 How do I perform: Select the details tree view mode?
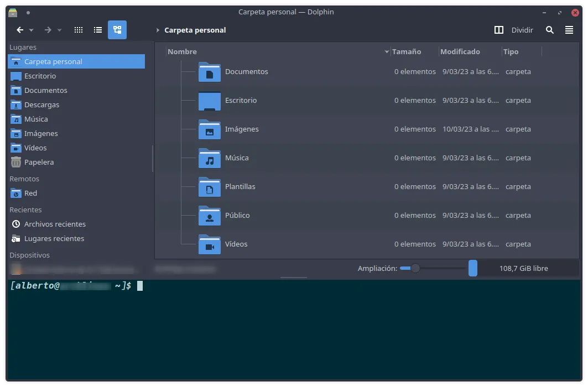pyautogui.click(x=117, y=30)
